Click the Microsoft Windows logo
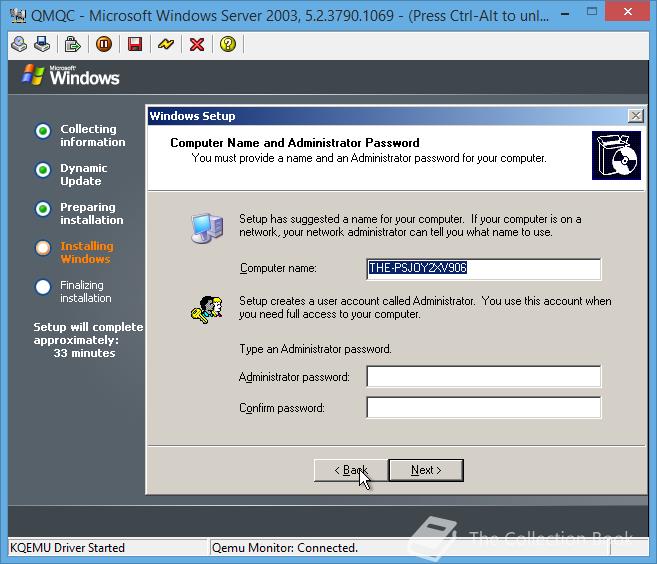The image size is (657, 564). [x=71, y=76]
